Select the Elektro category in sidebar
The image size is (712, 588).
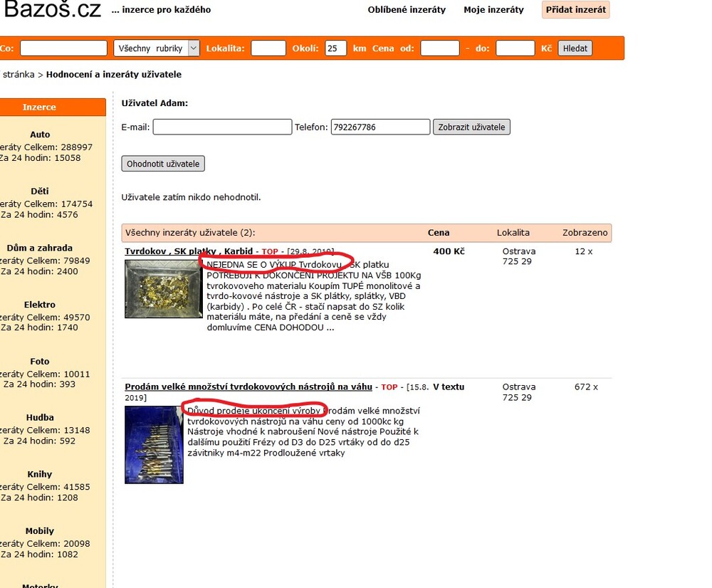(x=40, y=305)
